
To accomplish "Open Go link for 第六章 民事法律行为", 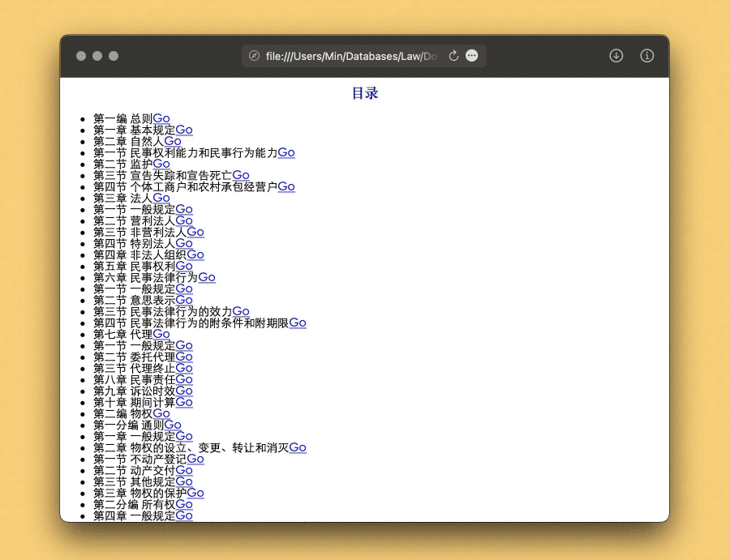I will [207, 277].
